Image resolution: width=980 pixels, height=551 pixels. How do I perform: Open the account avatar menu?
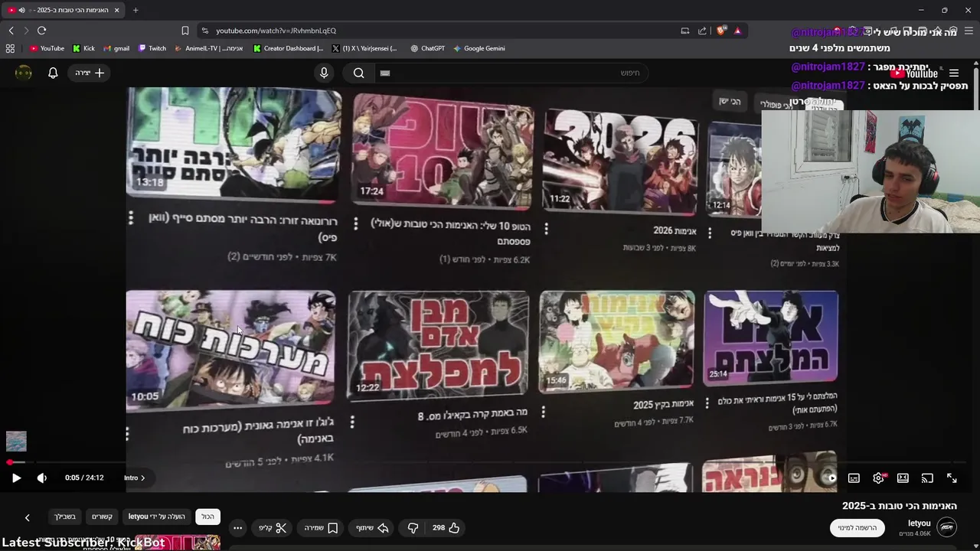24,73
